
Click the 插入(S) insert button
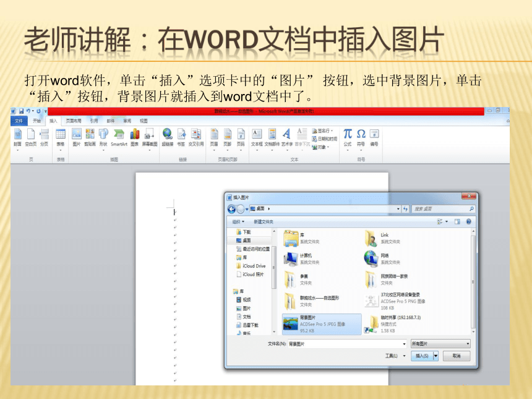pyautogui.click(x=422, y=356)
